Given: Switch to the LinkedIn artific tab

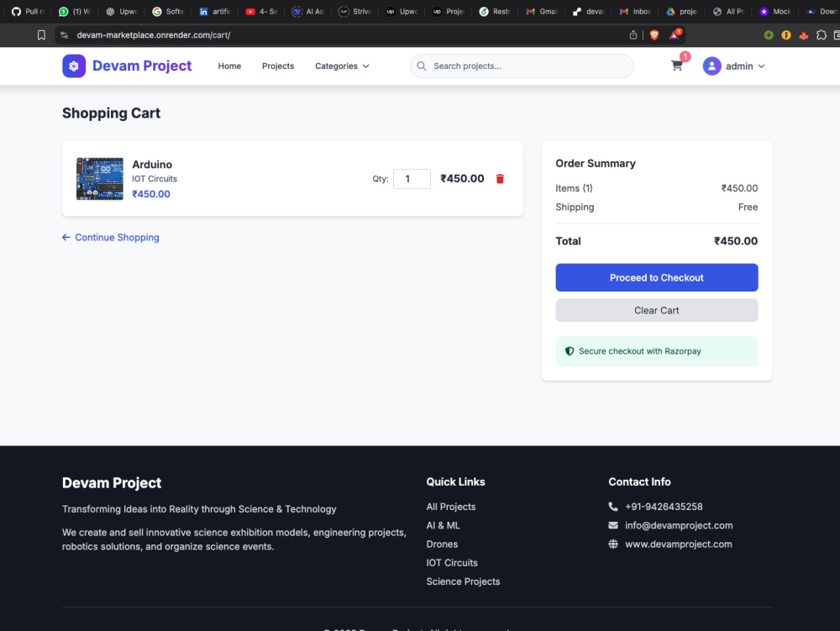Looking at the screenshot, I should pos(214,11).
